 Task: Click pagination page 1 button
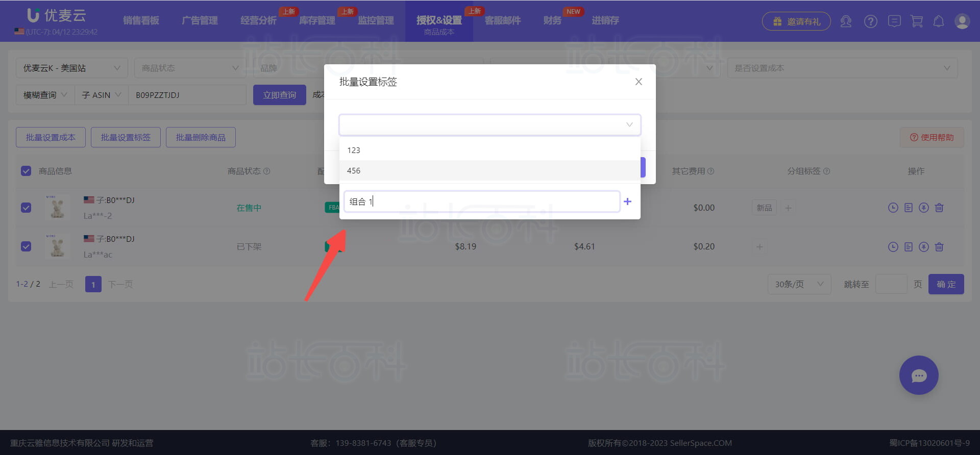[x=93, y=284]
